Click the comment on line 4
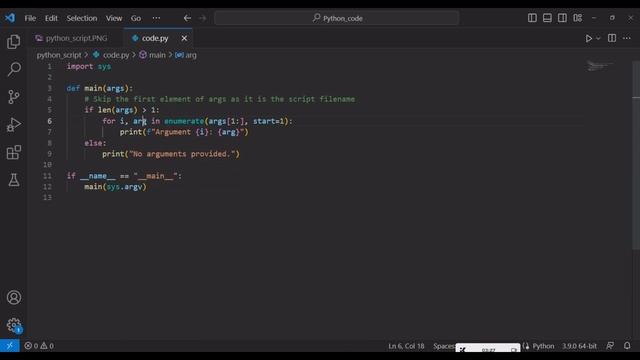Image resolution: width=640 pixels, height=360 pixels. 220,99
